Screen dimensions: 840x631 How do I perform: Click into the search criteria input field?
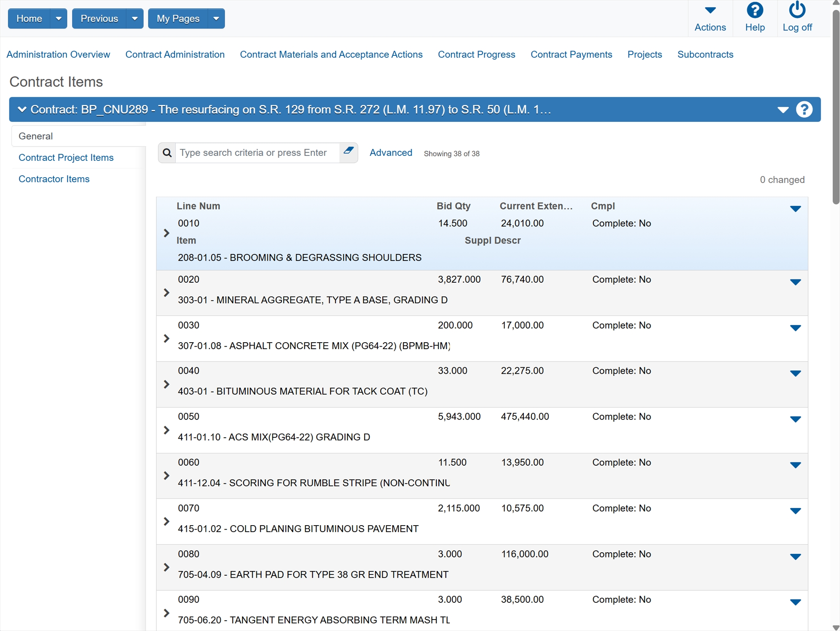(x=257, y=153)
